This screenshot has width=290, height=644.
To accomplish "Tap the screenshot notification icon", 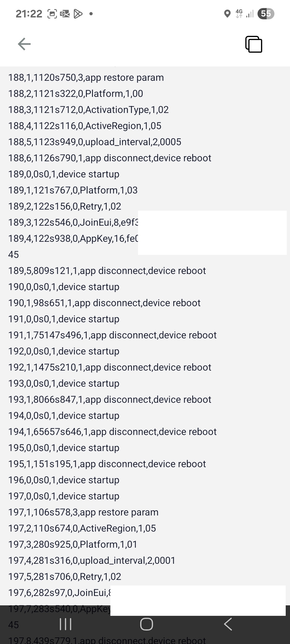I will [52, 14].
